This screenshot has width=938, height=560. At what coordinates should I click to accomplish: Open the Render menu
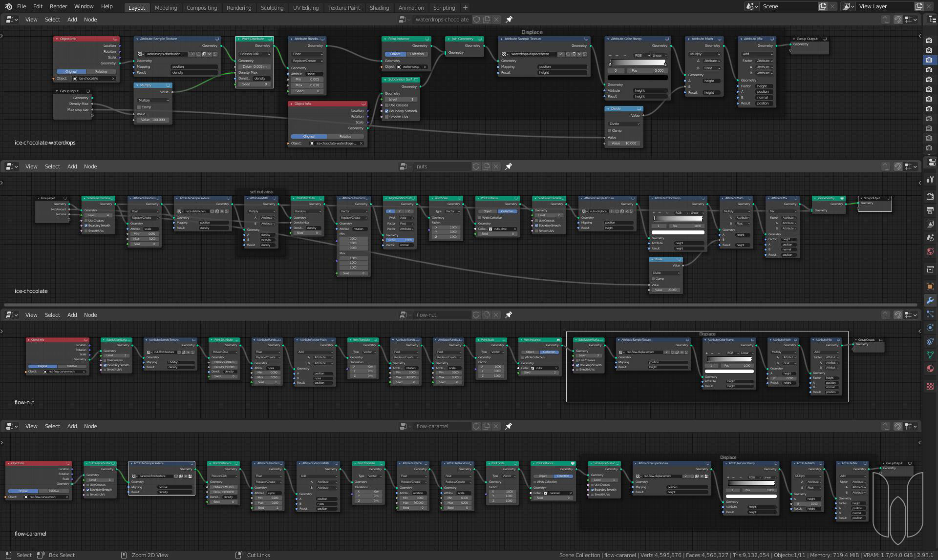(x=58, y=6)
